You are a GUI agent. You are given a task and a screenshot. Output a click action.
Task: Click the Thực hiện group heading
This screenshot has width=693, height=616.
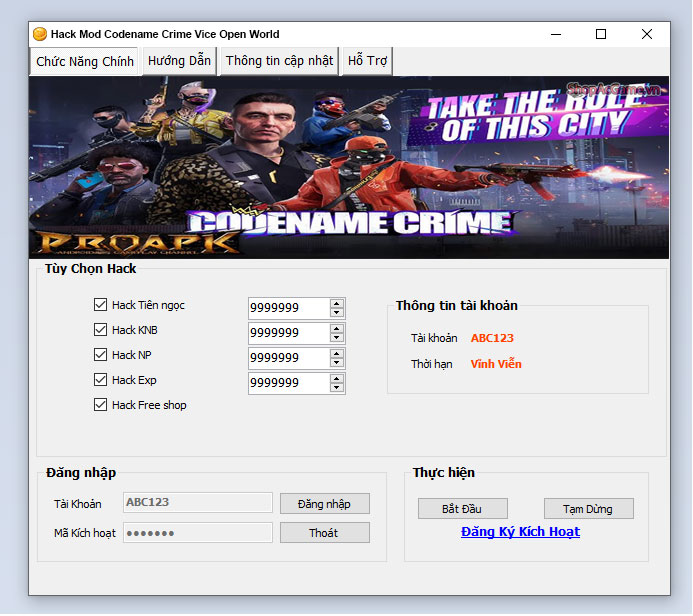[443, 472]
